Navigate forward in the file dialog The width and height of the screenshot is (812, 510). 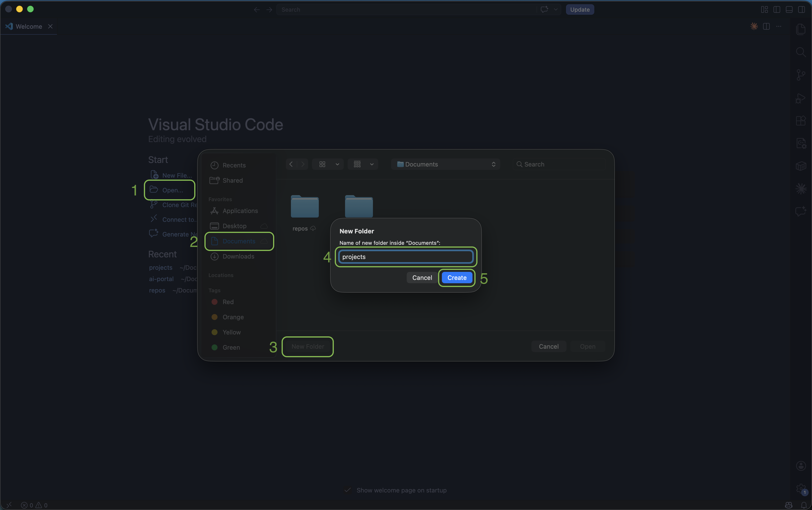[303, 164]
